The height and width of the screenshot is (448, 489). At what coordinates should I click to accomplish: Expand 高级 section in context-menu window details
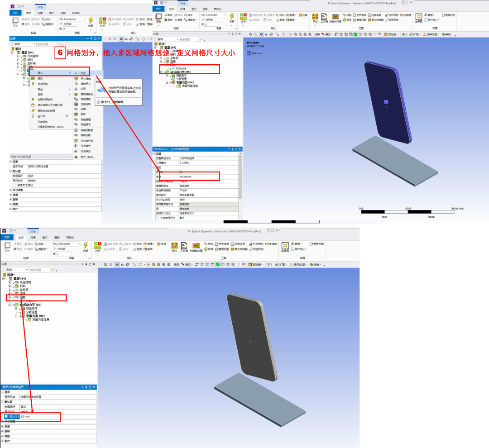(10, 204)
